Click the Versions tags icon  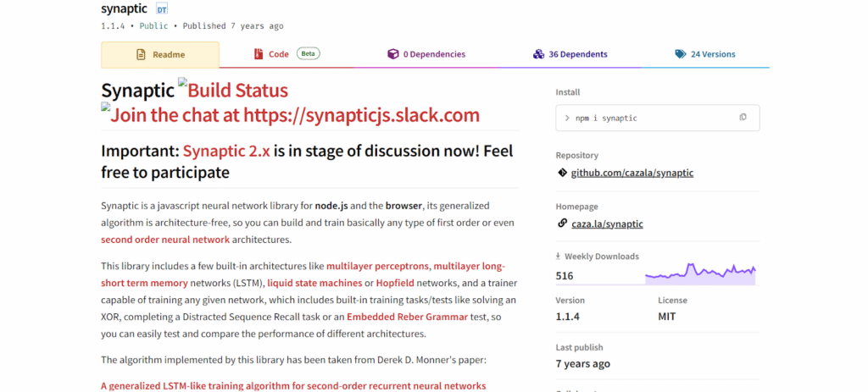[680, 54]
